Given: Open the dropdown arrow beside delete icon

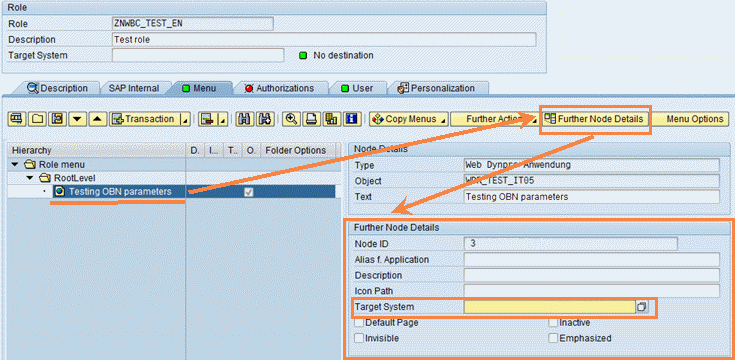Looking at the screenshot, I should point(223,119).
